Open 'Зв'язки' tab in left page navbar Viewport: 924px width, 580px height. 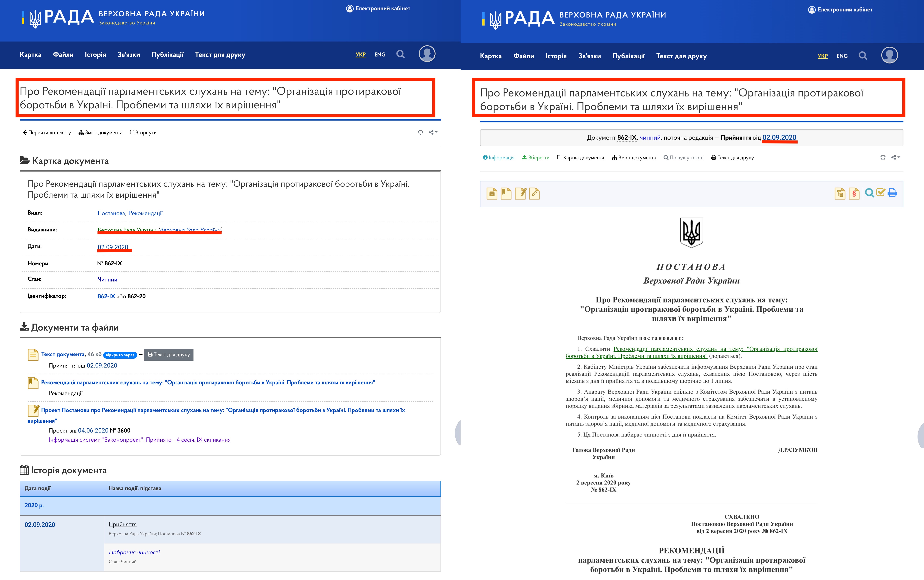(129, 54)
